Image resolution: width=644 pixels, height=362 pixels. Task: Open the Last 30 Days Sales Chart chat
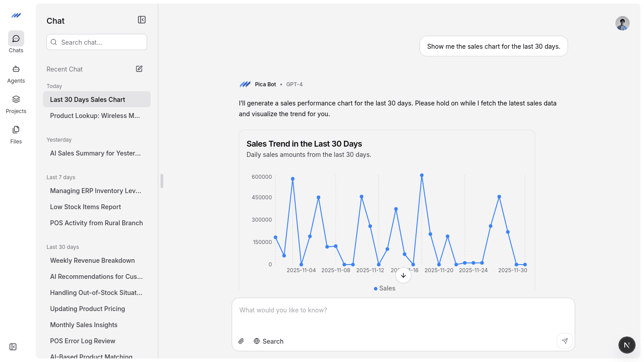coord(97,99)
